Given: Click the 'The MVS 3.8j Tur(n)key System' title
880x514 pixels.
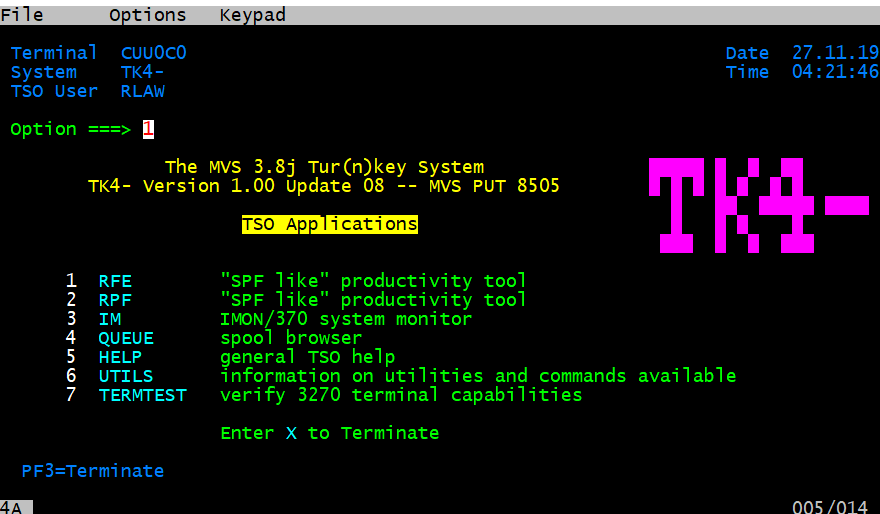Looking at the screenshot, I should click(x=324, y=167).
